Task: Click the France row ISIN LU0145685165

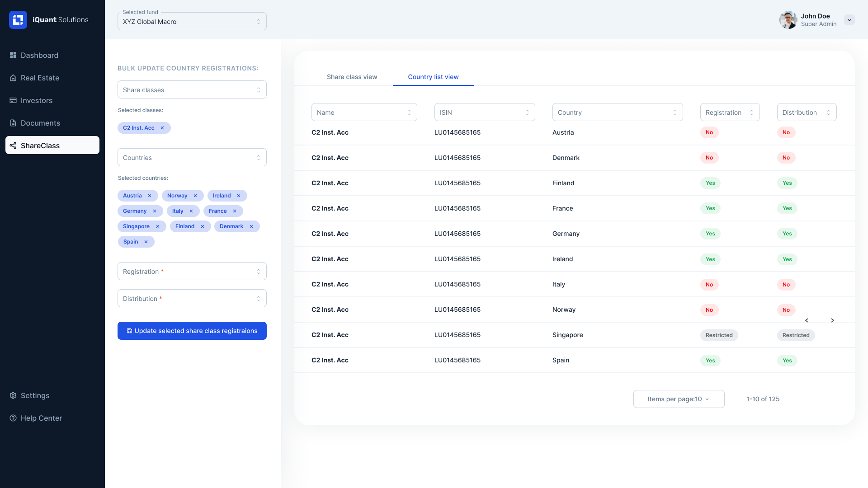Action: 458,208
